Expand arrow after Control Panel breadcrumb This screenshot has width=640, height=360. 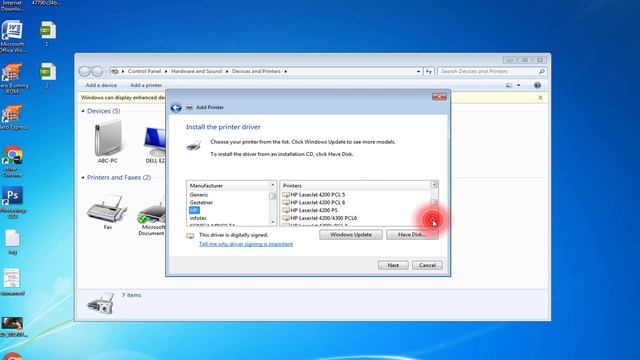coord(166,71)
